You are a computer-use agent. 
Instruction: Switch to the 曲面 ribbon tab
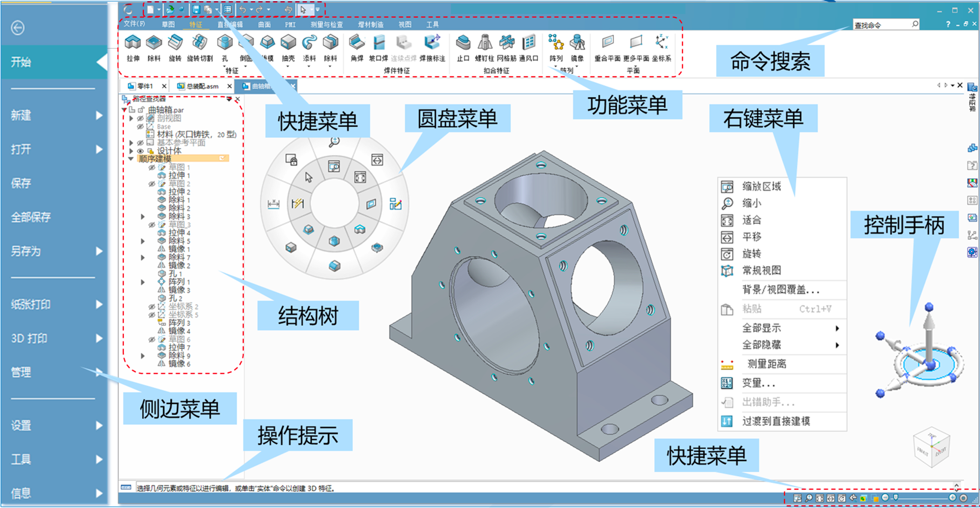coord(264,24)
